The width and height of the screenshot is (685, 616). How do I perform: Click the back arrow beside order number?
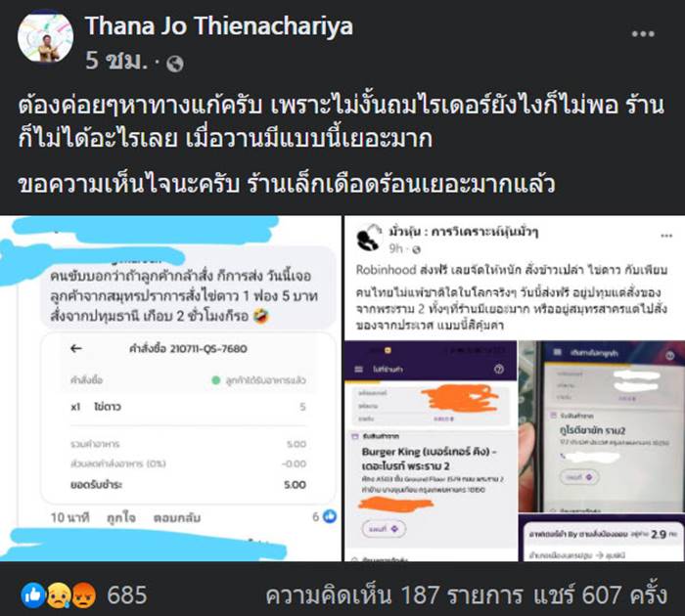(76, 348)
